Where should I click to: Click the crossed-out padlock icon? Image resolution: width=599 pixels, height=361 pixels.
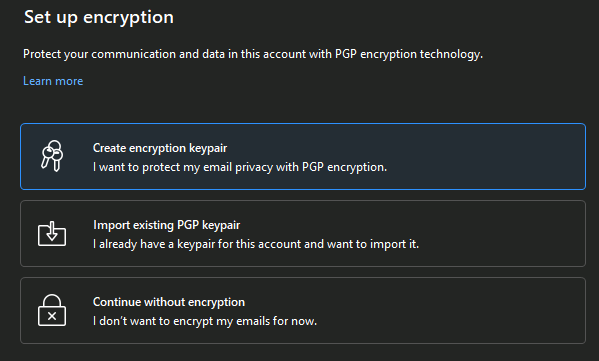click(x=52, y=310)
